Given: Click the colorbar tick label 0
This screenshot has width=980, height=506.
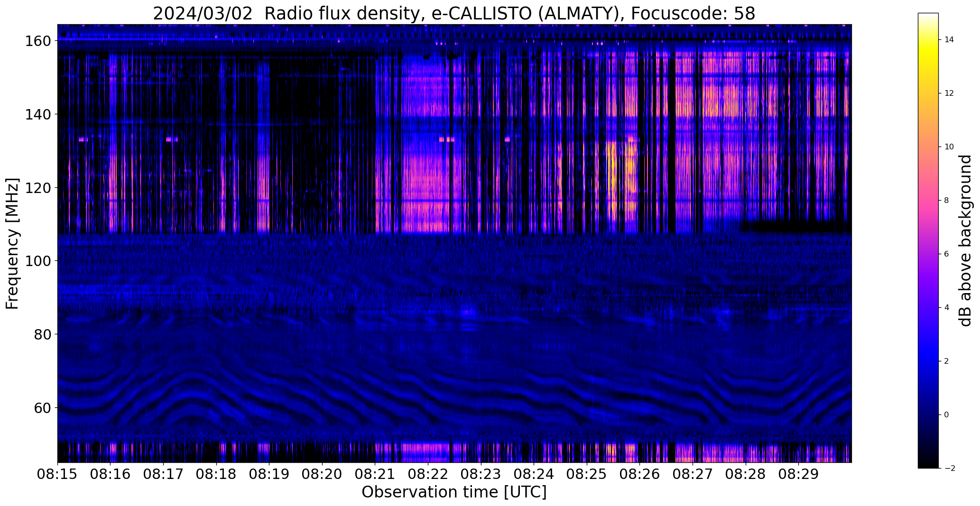Looking at the screenshot, I should click(947, 415).
